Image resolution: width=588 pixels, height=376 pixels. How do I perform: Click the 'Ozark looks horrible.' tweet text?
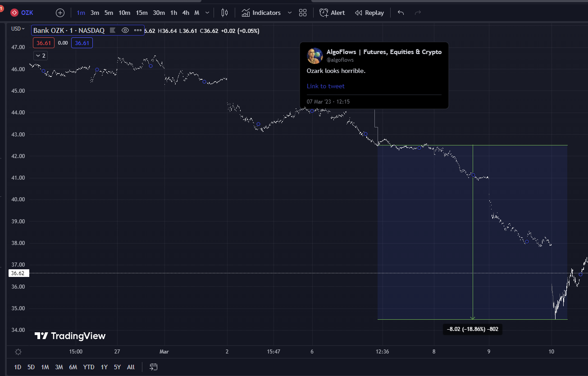(x=336, y=71)
